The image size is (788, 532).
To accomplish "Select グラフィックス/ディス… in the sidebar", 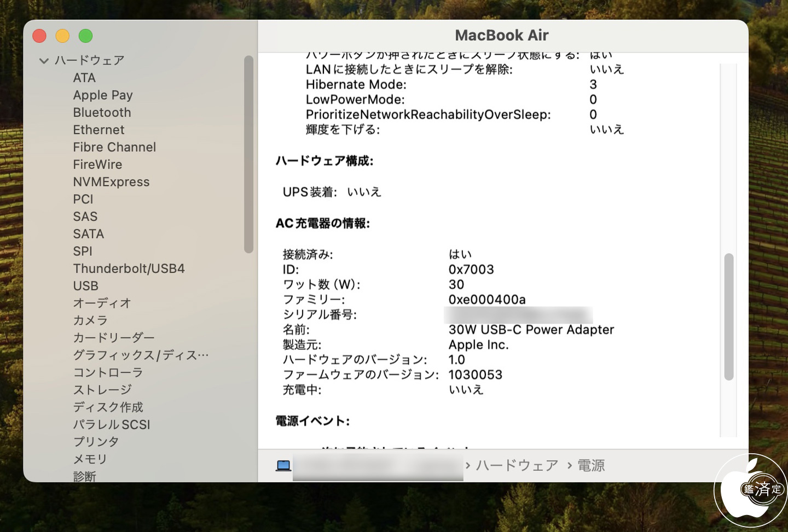I will pyautogui.click(x=141, y=355).
